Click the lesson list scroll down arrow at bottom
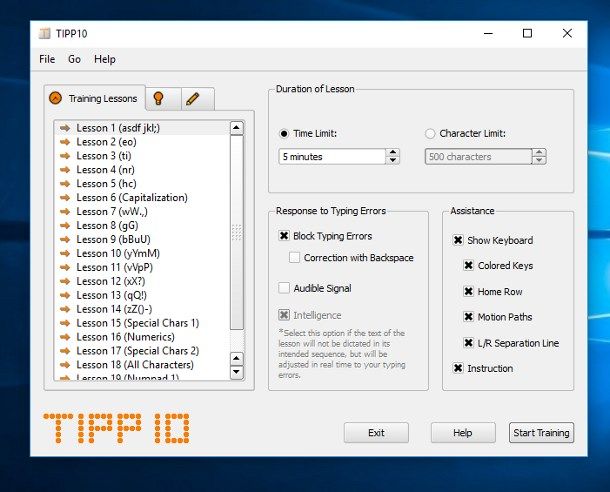Viewport: 610px width, 492px height. point(237,372)
